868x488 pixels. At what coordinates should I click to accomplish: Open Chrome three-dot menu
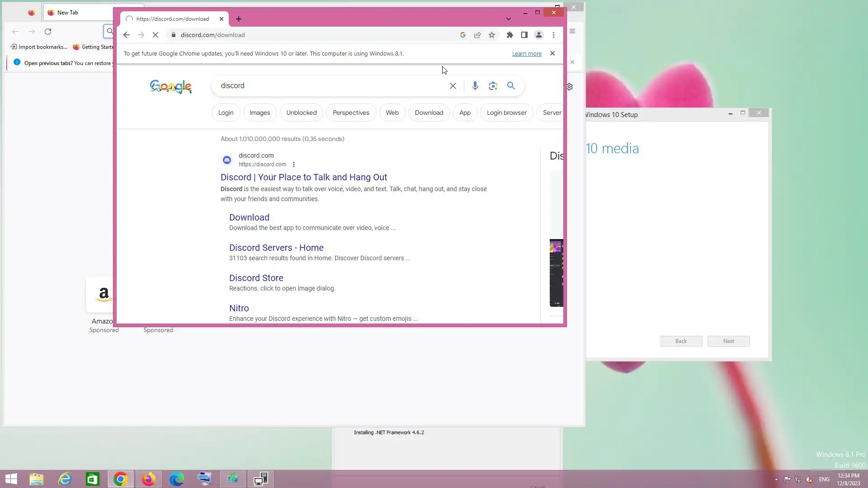pyautogui.click(x=553, y=35)
